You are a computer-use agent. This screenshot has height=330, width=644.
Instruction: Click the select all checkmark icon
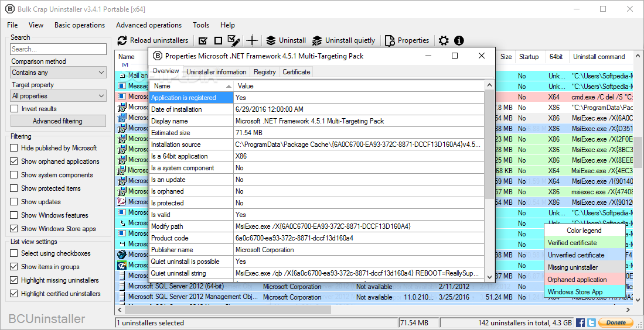coord(203,40)
